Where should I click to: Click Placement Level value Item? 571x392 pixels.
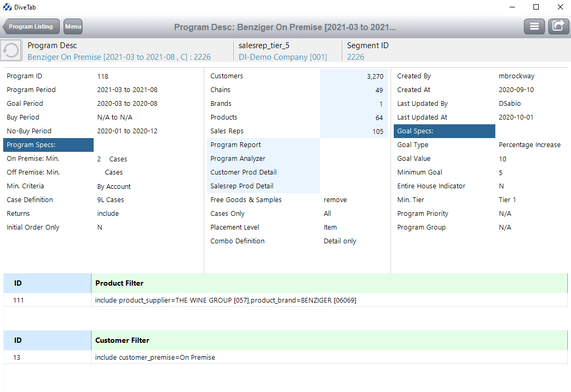click(x=330, y=227)
